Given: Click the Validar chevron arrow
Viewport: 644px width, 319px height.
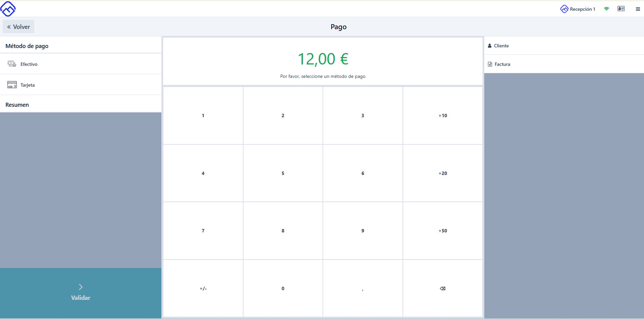Looking at the screenshot, I should tap(81, 287).
